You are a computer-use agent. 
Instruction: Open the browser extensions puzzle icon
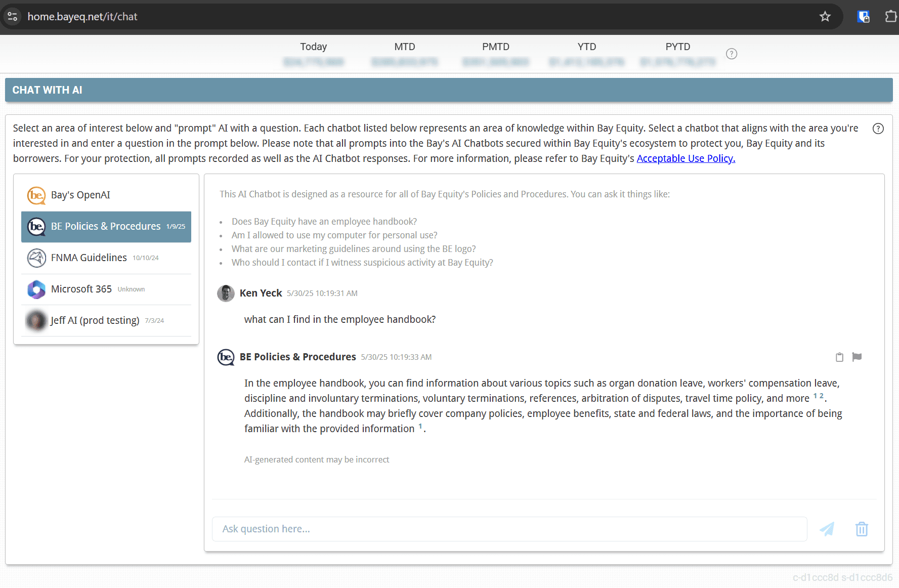pos(890,17)
